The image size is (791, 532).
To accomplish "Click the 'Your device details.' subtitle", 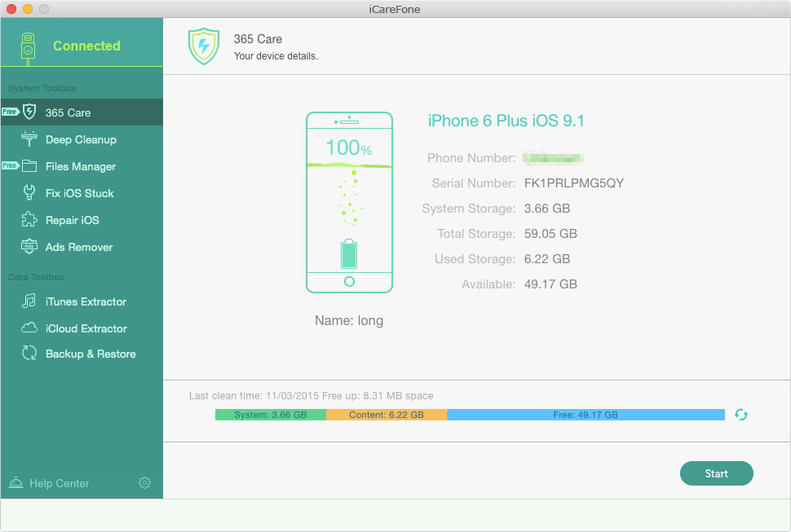I will (276, 56).
